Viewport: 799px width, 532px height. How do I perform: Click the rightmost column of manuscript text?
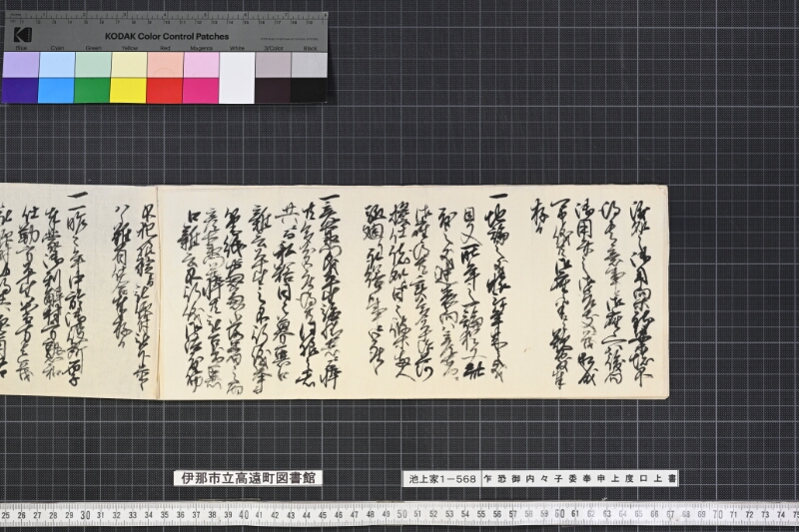[x=640, y=292]
